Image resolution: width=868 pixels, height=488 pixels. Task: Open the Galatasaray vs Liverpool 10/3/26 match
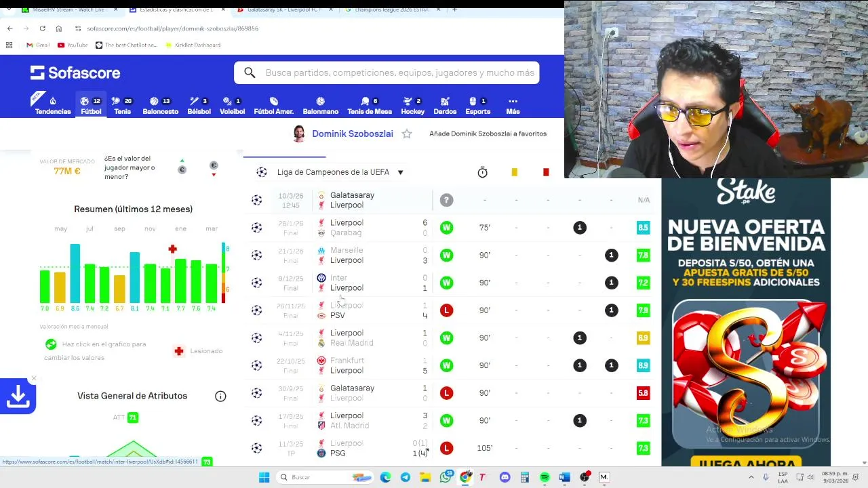450,200
